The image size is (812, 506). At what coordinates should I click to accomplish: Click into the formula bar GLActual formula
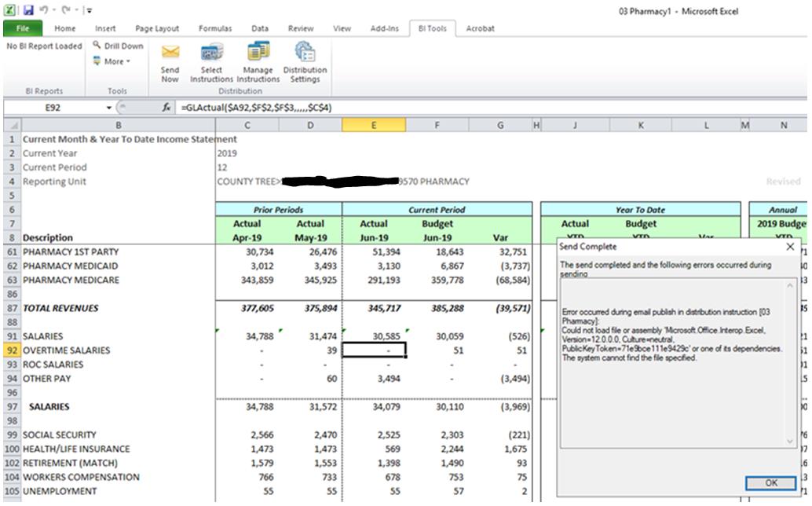click(x=256, y=108)
